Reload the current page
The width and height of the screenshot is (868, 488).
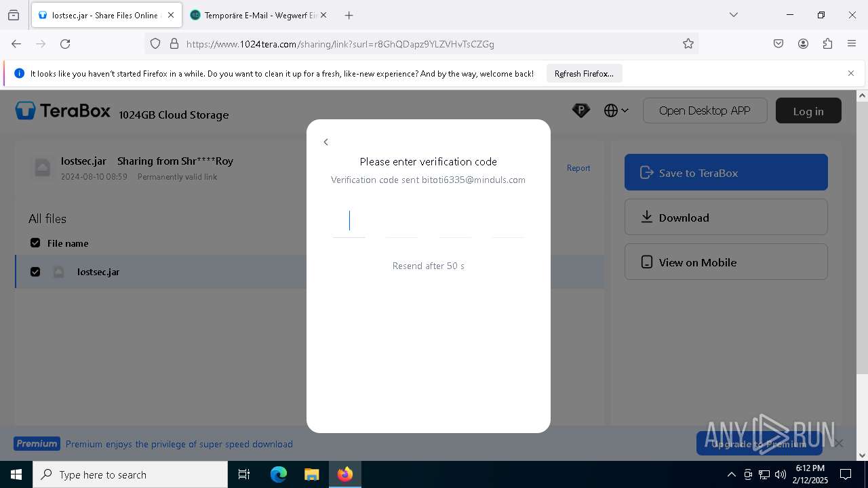[65, 43]
